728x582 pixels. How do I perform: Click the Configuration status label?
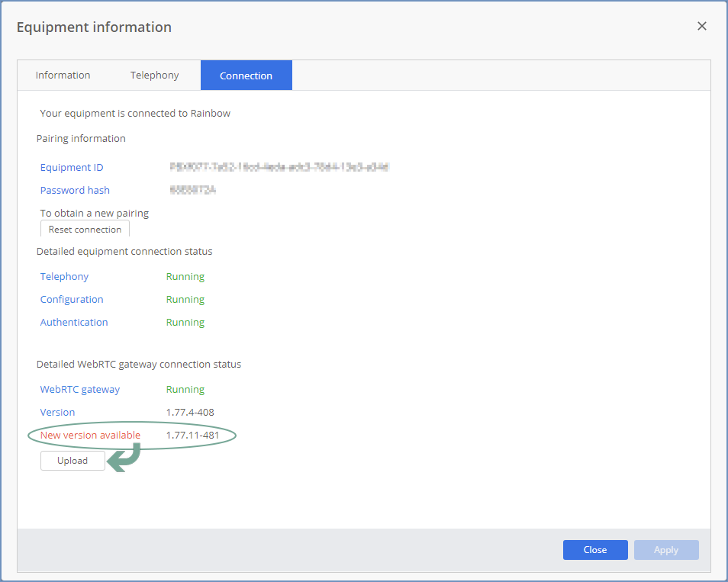point(72,299)
